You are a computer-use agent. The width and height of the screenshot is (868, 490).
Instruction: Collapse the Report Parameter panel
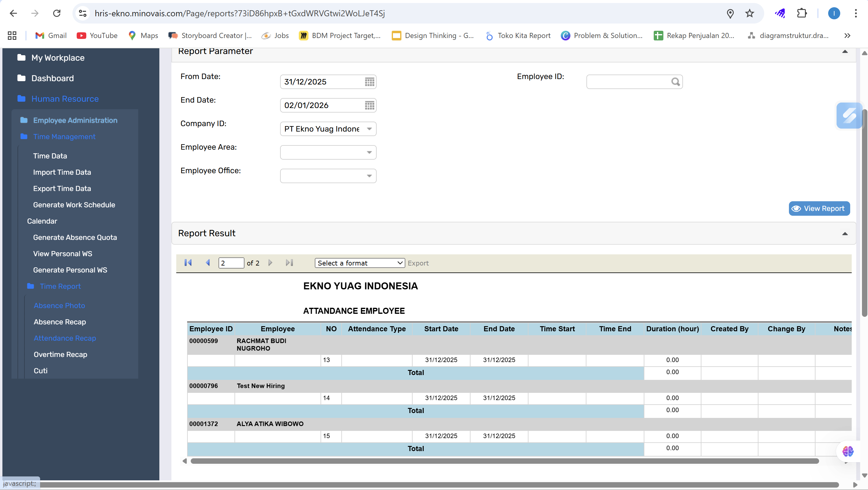845,52
